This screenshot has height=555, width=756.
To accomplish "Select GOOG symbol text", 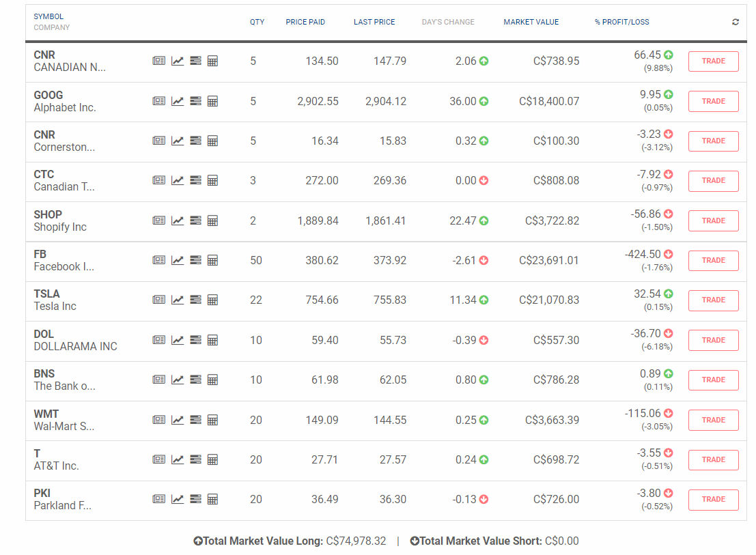I will pos(48,95).
